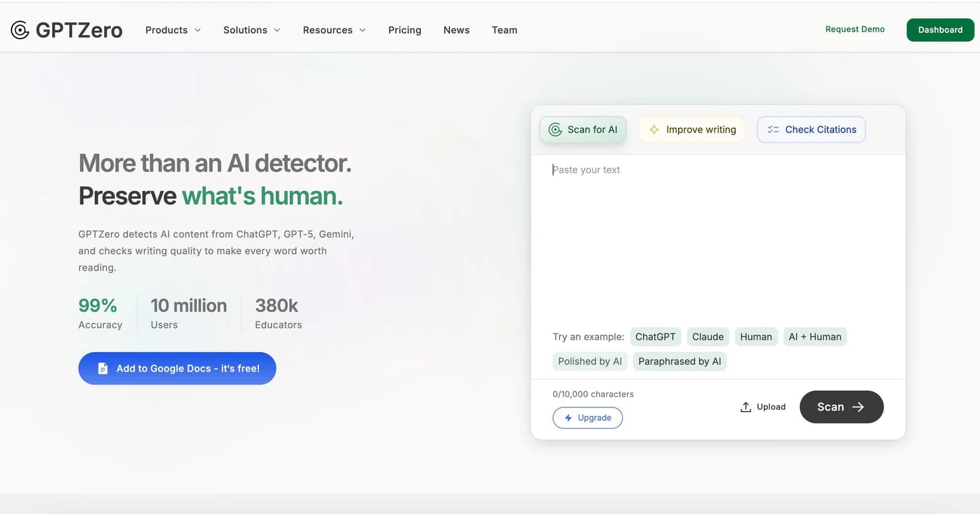Screen dimensions: 980x514
Task: Click the document icon on Google Docs button
Action: coord(103,368)
